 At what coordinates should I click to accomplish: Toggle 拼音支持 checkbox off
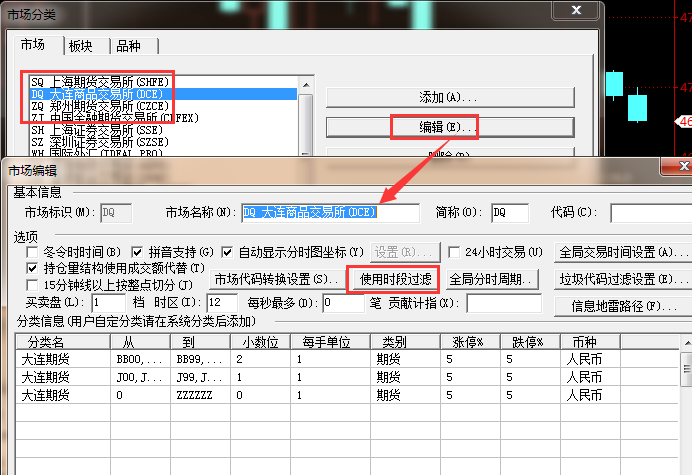pyautogui.click(x=140, y=252)
